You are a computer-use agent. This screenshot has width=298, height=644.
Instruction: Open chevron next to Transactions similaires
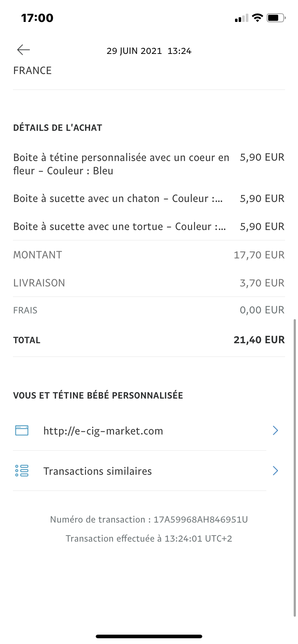click(x=275, y=470)
